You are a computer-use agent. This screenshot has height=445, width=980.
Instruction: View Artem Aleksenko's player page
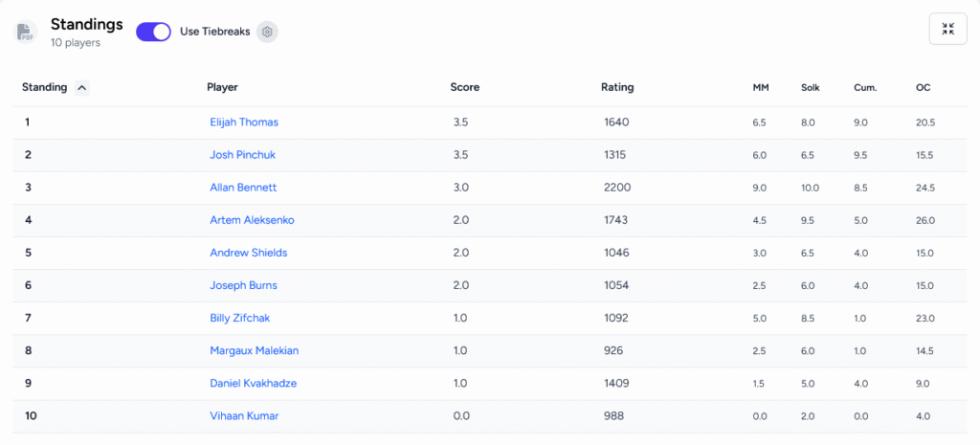click(x=252, y=220)
